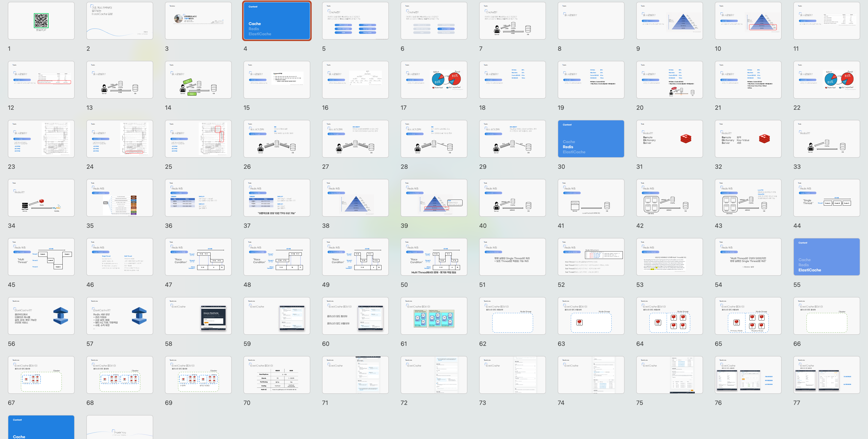868x439 pixels.
Task: Select slide 16 tree diagram thumbnail
Action: pyautogui.click(x=355, y=80)
